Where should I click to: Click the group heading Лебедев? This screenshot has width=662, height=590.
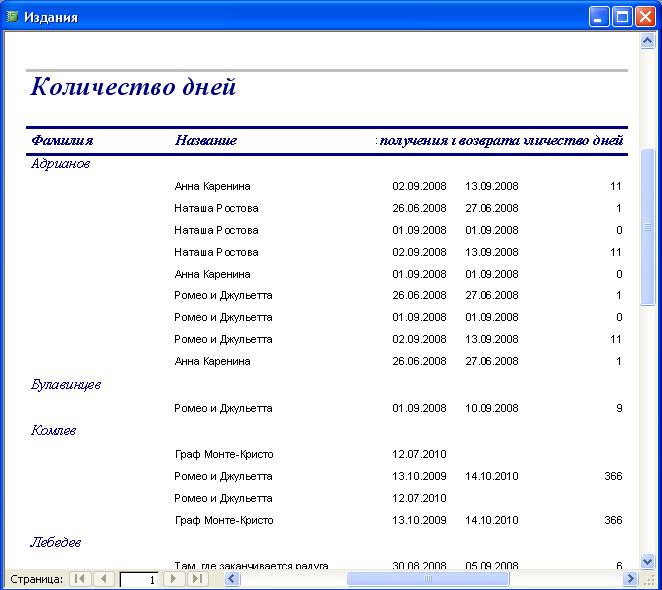[x=55, y=542]
